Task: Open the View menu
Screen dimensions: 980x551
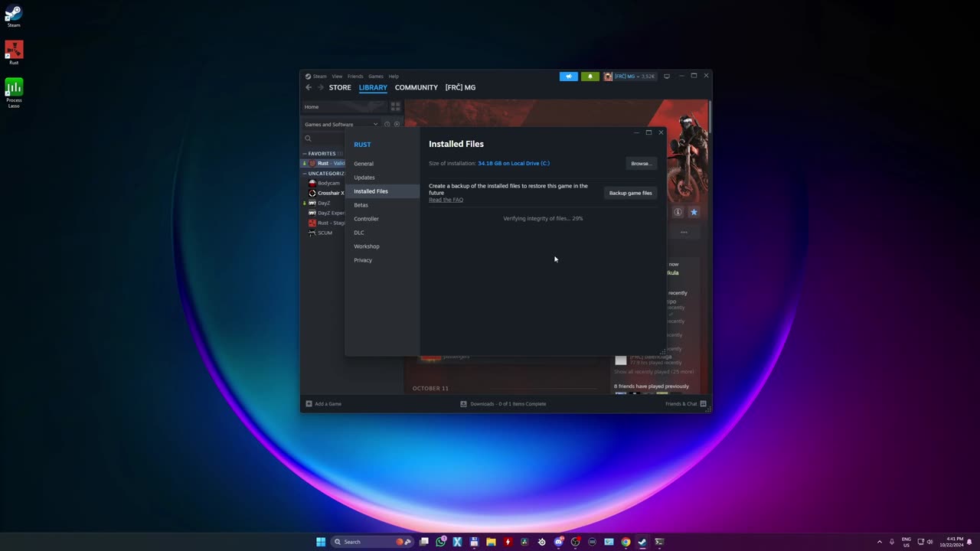Action: [337, 77]
